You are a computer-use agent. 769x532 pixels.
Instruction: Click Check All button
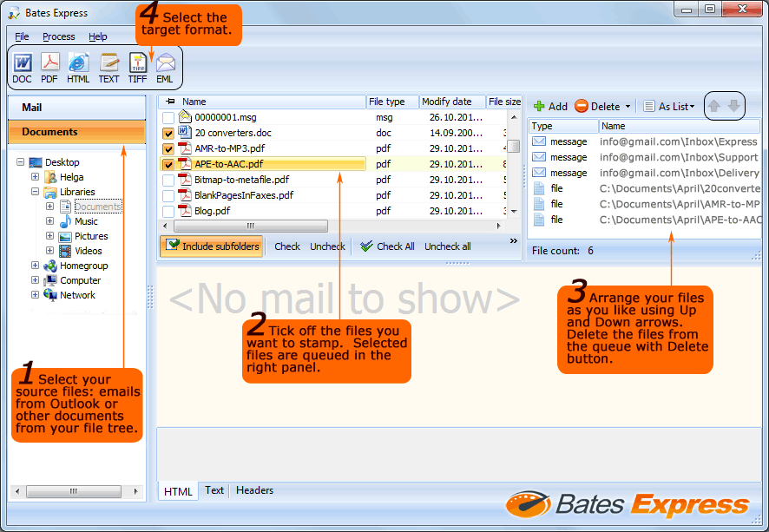click(387, 246)
